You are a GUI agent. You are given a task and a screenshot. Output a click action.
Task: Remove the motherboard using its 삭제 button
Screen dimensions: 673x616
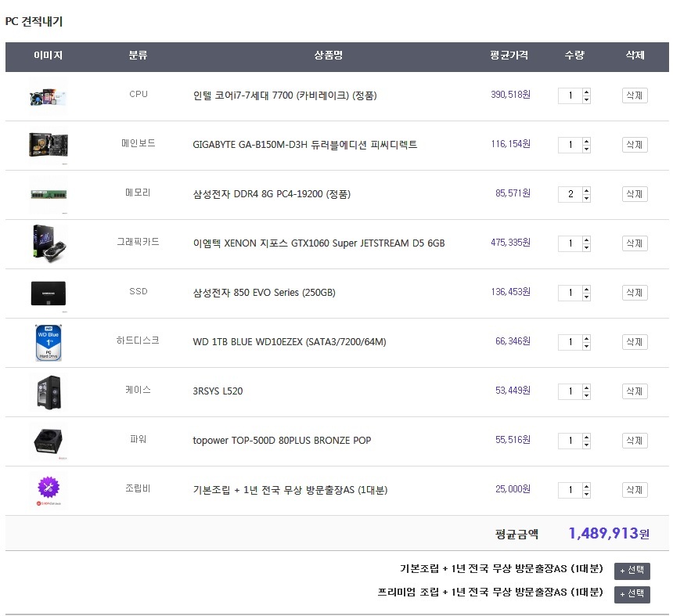tap(635, 145)
